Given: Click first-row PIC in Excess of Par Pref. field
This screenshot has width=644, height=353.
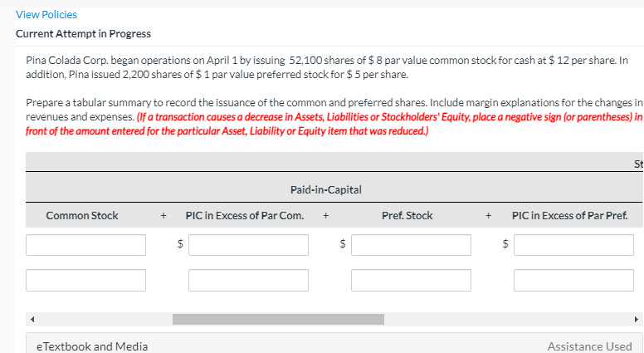Looking at the screenshot, I should [x=573, y=245].
